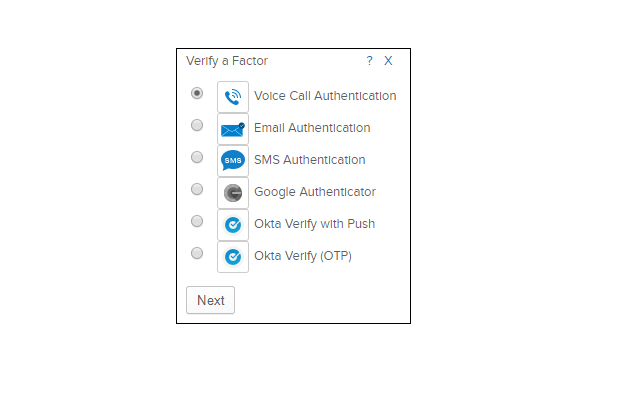Click the SMS Authentication bubble icon
This screenshot has width=640, height=400.
coord(233,161)
